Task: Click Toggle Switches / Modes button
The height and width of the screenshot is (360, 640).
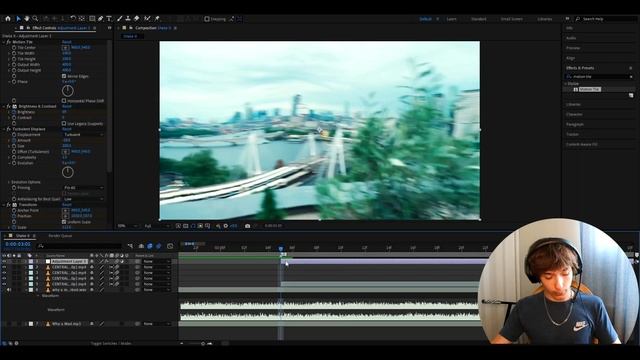Action: 111,343
